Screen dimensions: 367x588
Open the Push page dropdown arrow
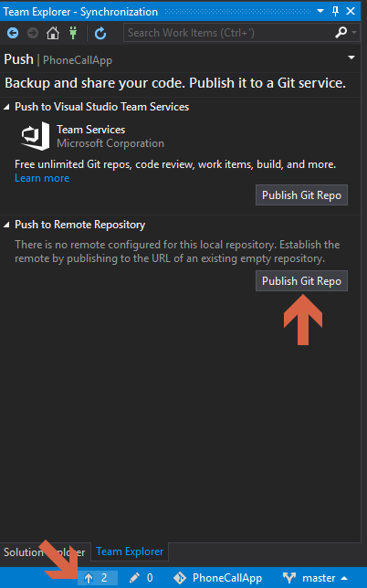pyautogui.click(x=351, y=58)
